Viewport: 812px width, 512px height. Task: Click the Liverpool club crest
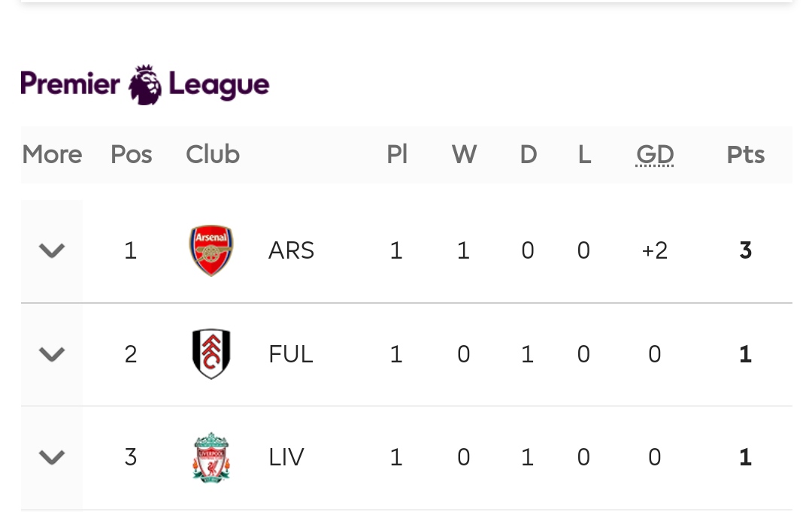click(x=211, y=458)
